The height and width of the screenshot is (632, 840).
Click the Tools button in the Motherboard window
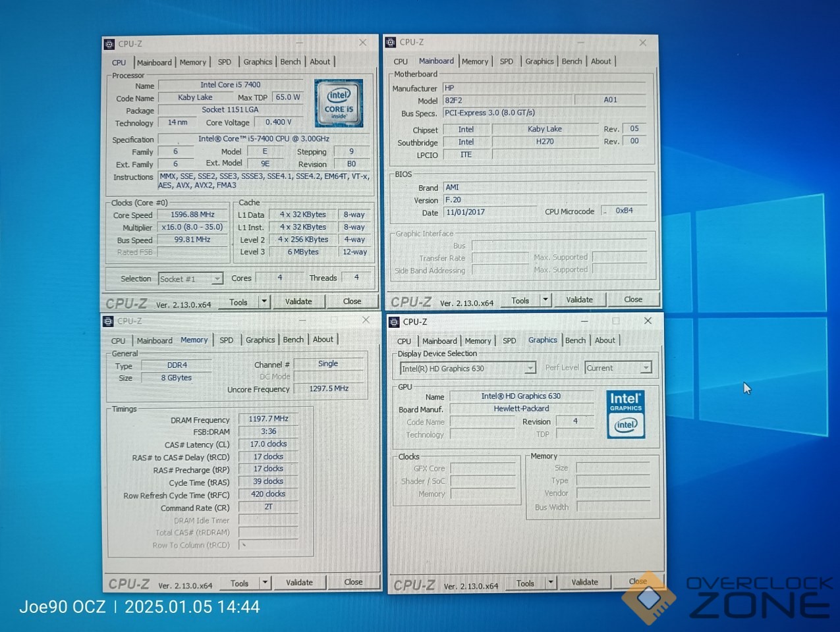coord(520,300)
